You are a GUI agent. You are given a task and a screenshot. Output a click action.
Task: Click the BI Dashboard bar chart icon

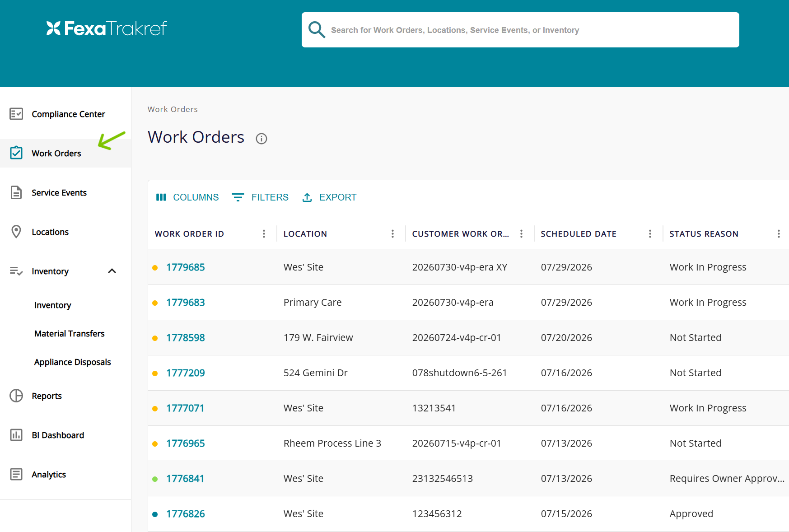(x=16, y=435)
